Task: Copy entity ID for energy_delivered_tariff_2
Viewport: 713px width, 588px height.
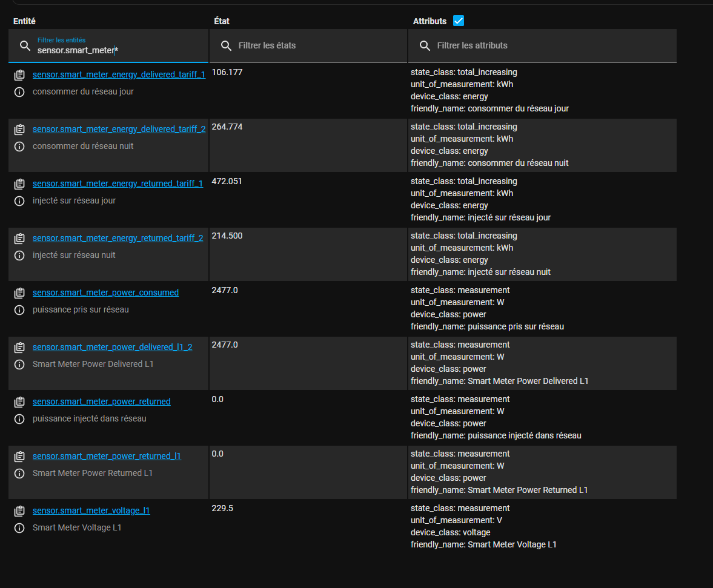Action: 19,130
